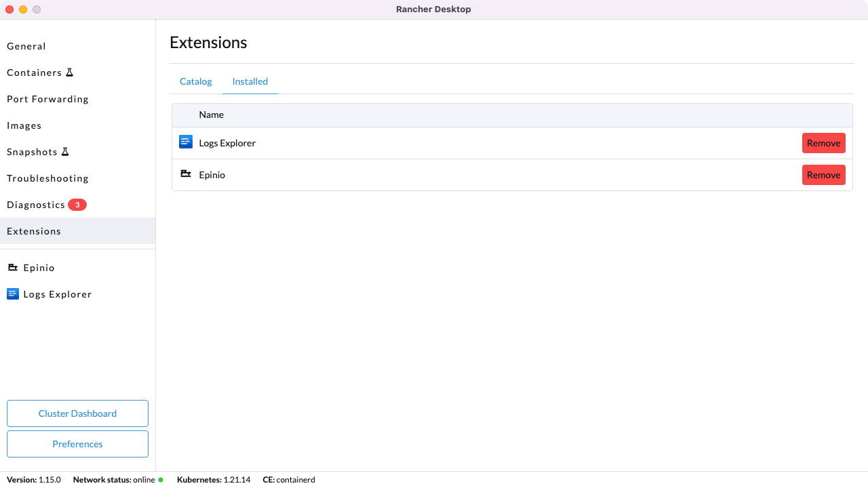Select the Logs Explorer icon in the installed list
Screen dimensions: 868x488
point(186,142)
